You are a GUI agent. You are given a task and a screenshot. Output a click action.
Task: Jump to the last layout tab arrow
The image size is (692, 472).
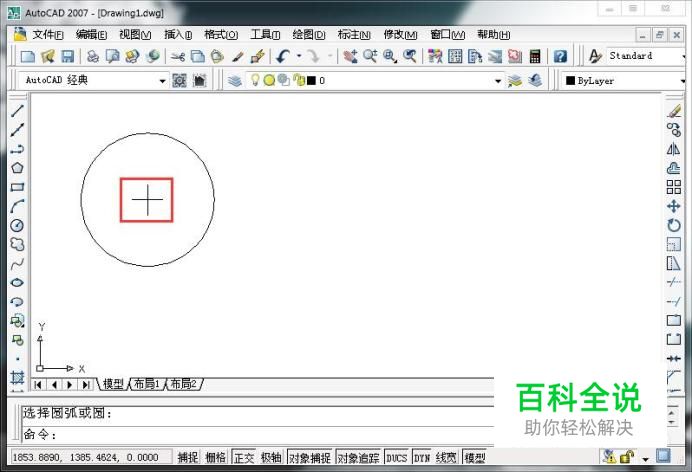85,385
